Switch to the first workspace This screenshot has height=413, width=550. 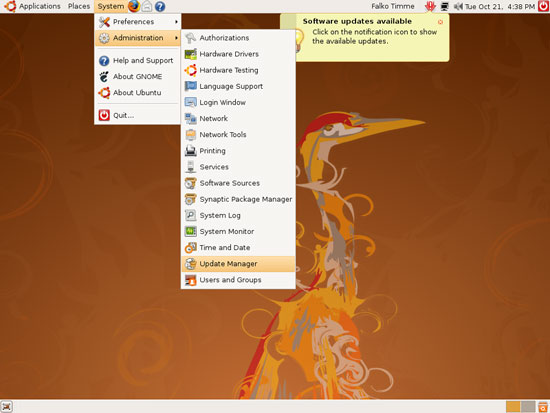coord(513,407)
